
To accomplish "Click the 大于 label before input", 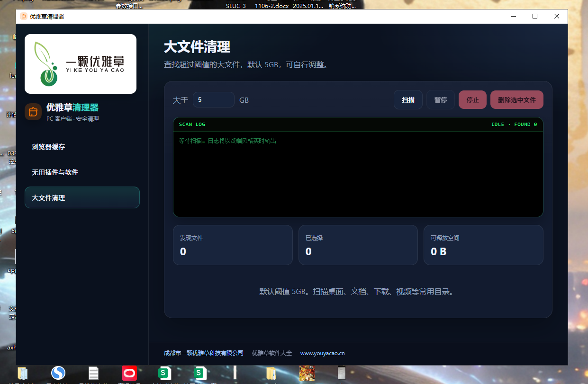I will point(181,100).
